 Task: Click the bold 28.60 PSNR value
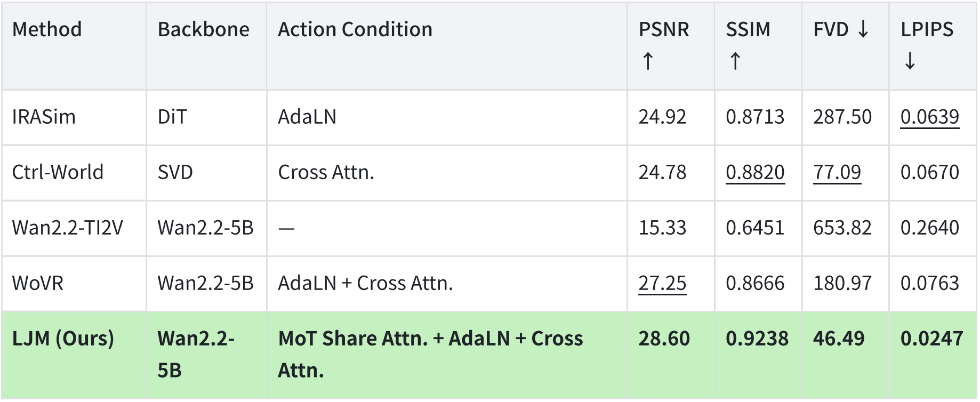tap(664, 339)
